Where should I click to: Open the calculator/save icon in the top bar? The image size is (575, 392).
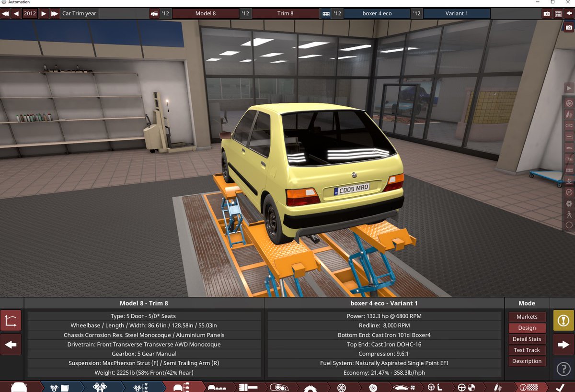click(x=558, y=14)
